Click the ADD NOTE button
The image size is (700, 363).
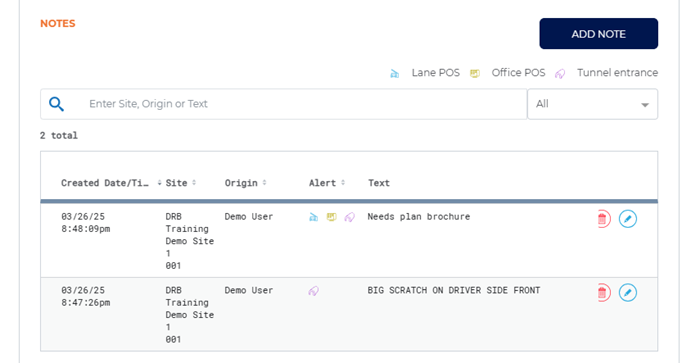click(598, 33)
